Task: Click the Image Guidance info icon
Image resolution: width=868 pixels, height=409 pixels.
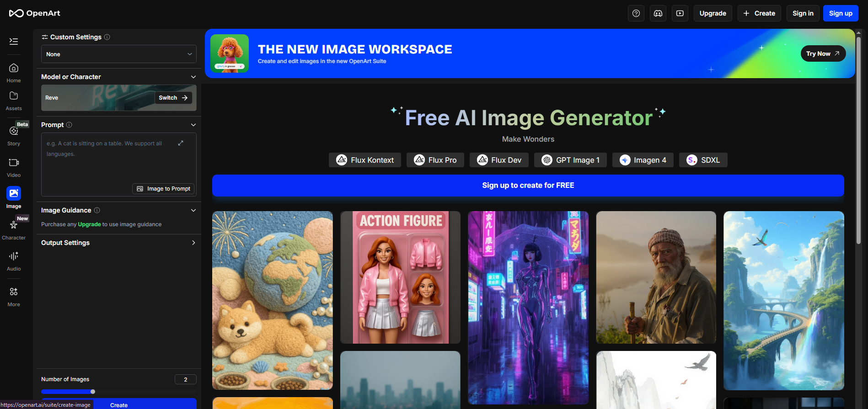Action: pos(97,210)
